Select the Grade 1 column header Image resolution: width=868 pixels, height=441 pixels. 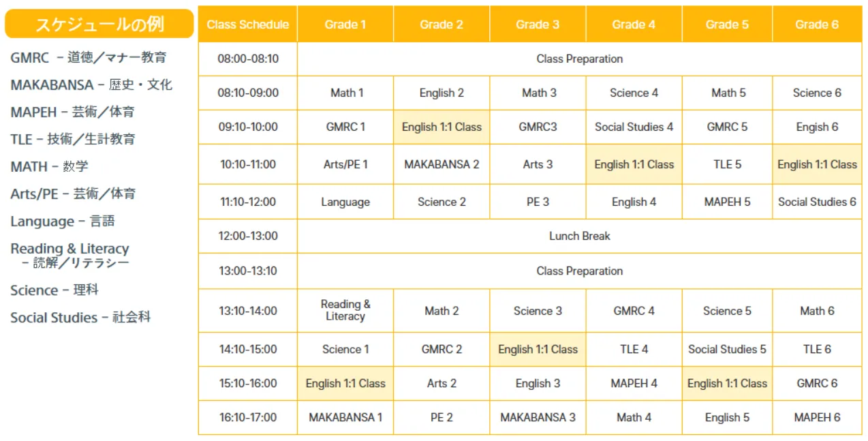click(345, 25)
